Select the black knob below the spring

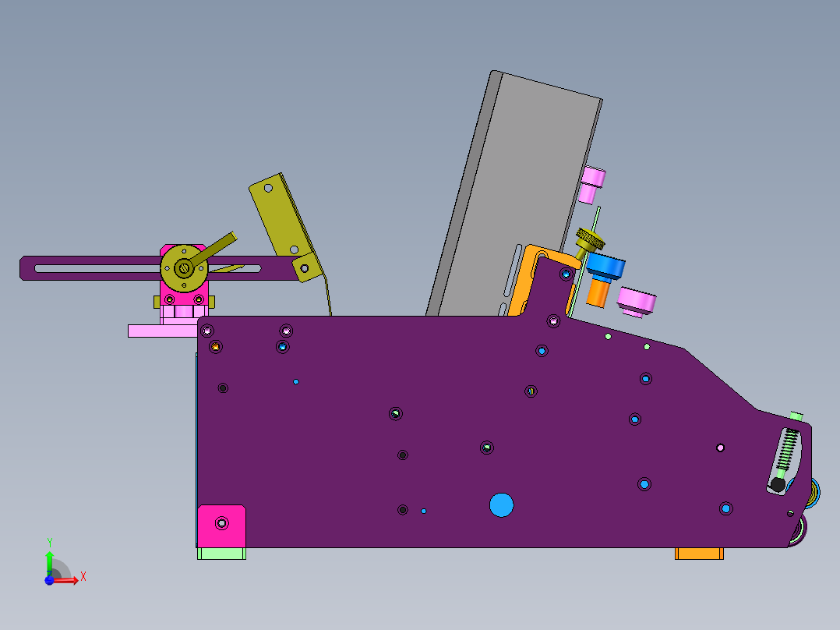pos(777,485)
